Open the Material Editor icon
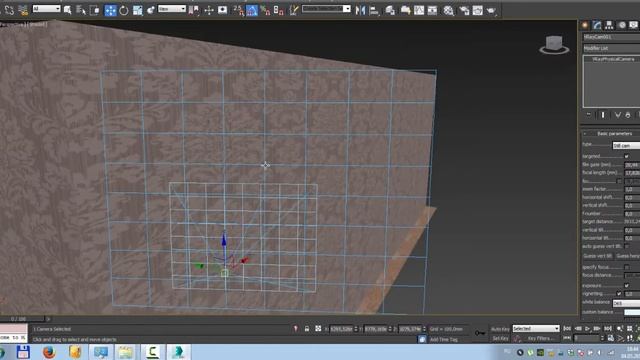 [448, 10]
